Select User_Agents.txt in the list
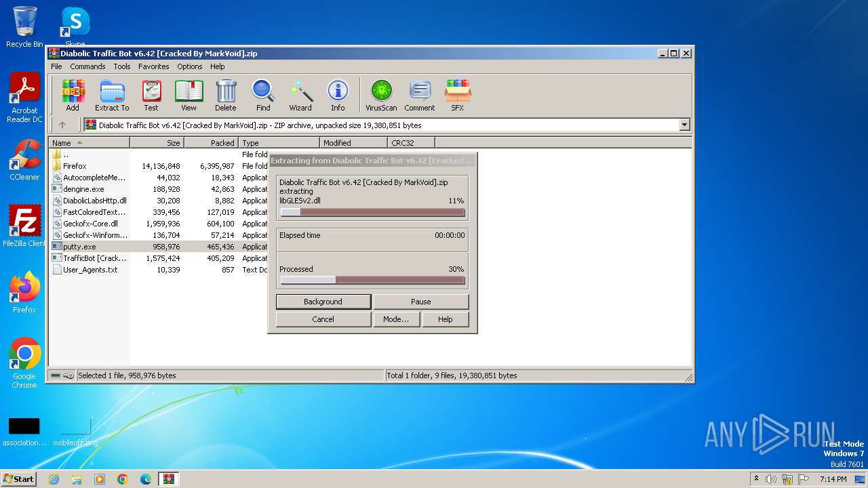 point(159,270)
